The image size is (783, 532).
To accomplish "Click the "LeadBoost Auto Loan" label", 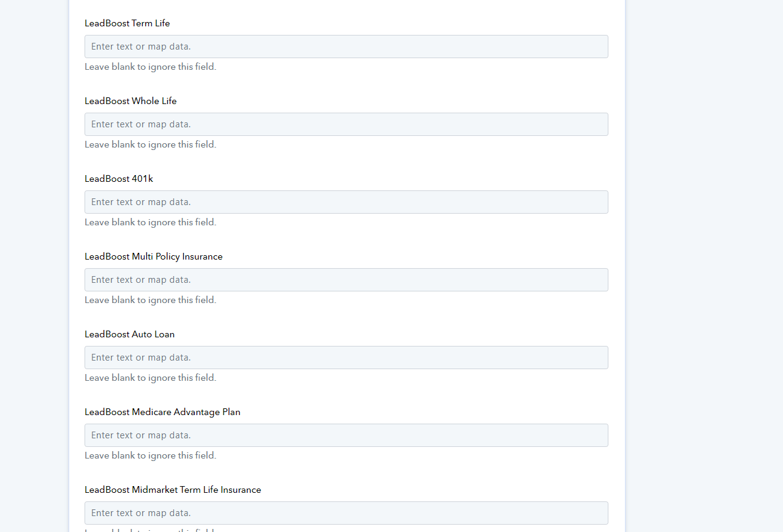I will pos(130,334).
